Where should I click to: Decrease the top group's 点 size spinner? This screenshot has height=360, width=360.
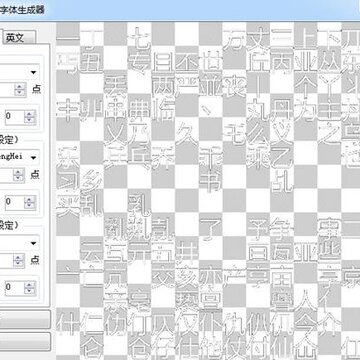click(x=20, y=93)
